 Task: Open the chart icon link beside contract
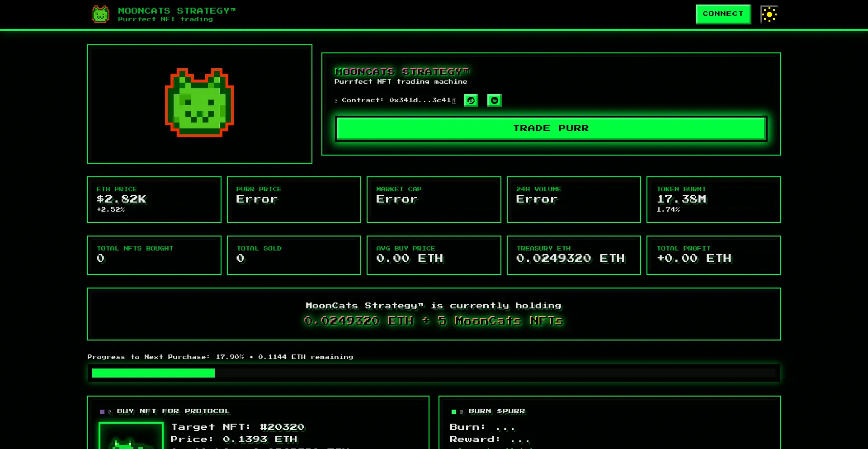(x=471, y=100)
